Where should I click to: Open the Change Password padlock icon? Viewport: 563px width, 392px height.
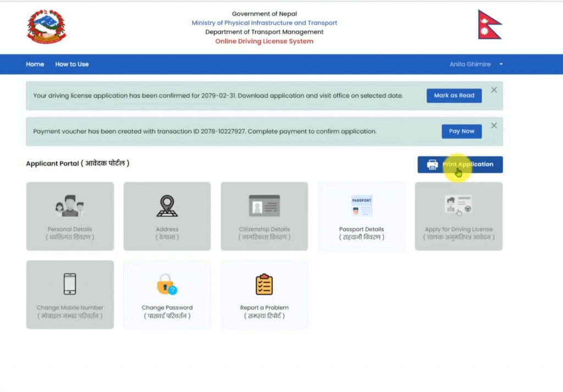tap(167, 283)
